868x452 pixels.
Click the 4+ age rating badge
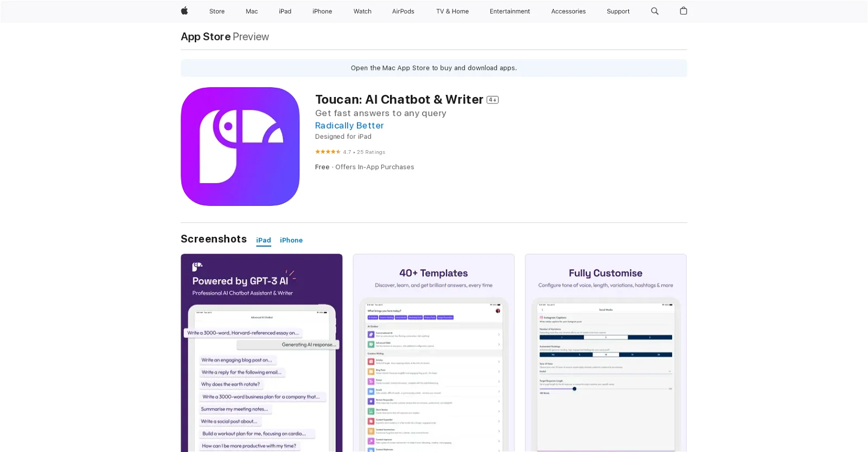493,100
